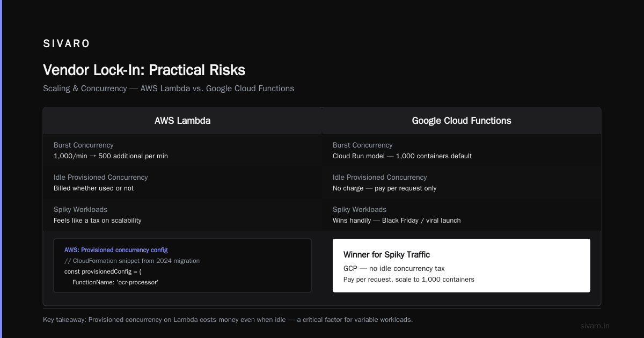Select the code line "FunctionName: 'ocr-processor'"

pyautogui.click(x=115, y=282)
